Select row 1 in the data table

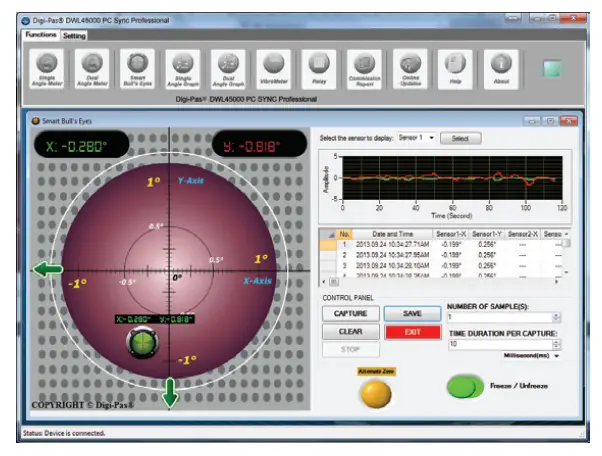[x=441, y=245]
